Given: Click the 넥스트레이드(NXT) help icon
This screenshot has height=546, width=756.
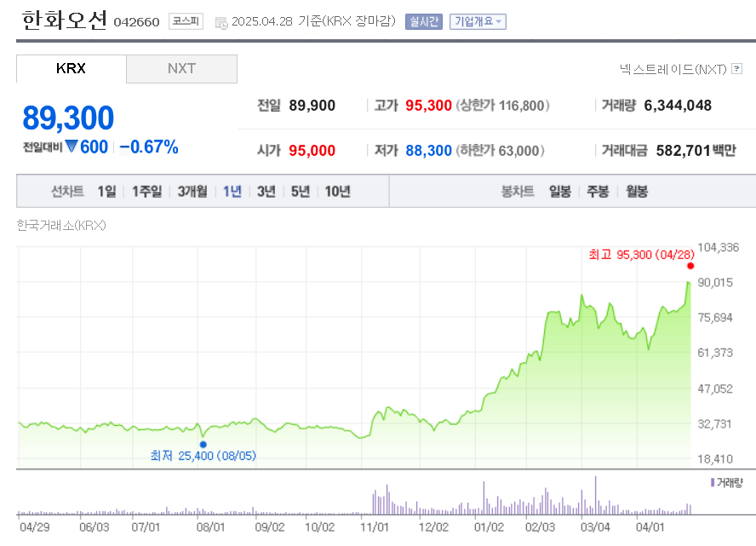Looking at the screenshot, I should [736, 69].
